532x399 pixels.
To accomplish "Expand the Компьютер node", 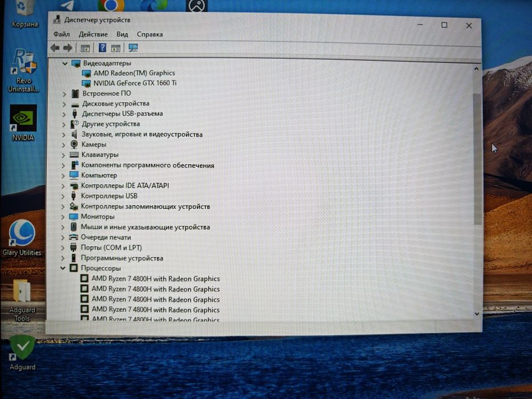I will point(63,176).
